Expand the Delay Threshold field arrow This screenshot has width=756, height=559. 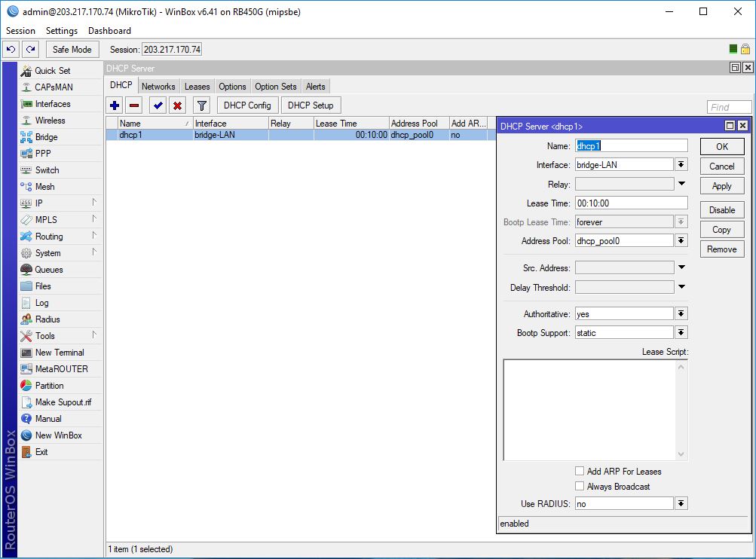pos(681,287)
